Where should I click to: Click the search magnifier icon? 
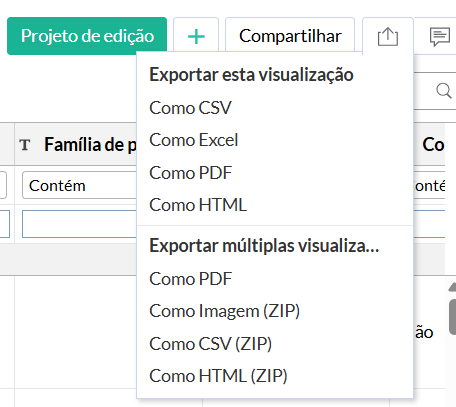pyautogui.click(x=444, y=90)
